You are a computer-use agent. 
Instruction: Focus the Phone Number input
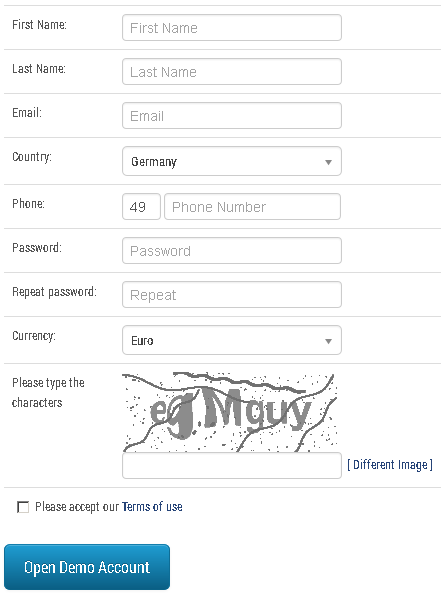(252, 207)
